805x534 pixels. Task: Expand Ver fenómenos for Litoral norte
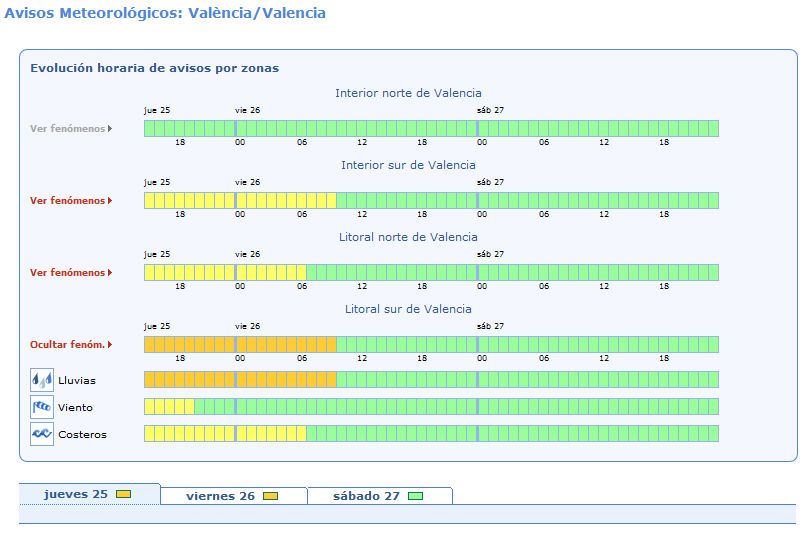(x=71, y=272)
